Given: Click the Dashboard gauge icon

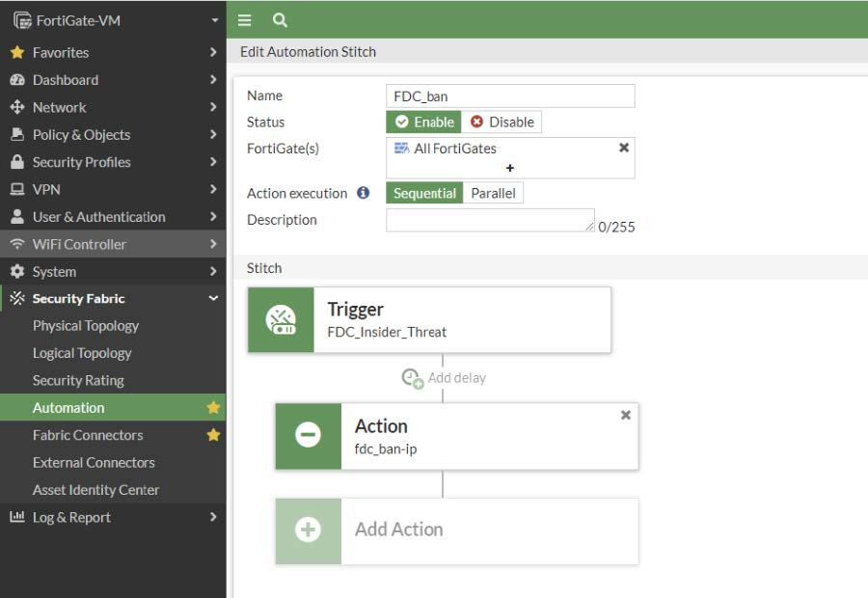Looking at the screenshot, I should click(x=17, y=80).
